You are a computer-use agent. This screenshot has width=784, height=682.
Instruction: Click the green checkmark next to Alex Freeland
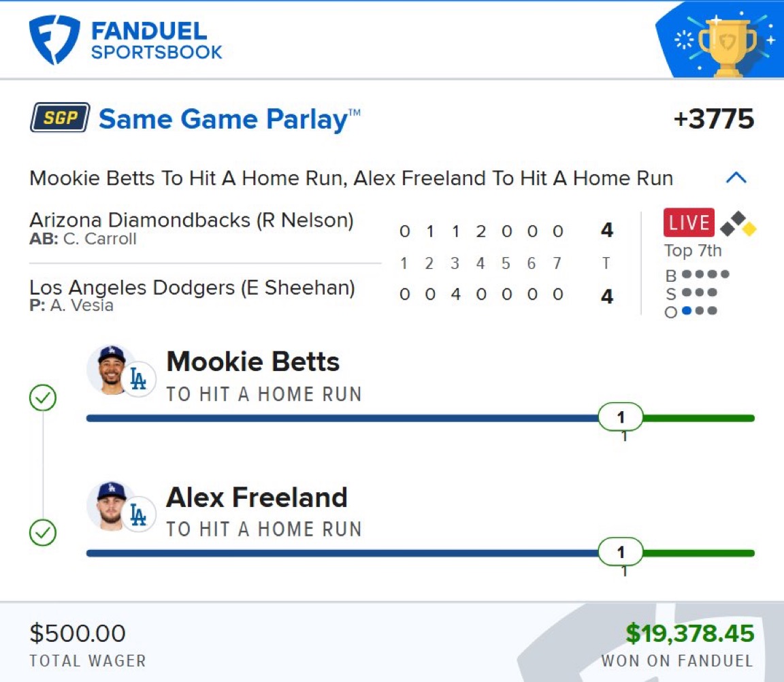coord(42,533)
